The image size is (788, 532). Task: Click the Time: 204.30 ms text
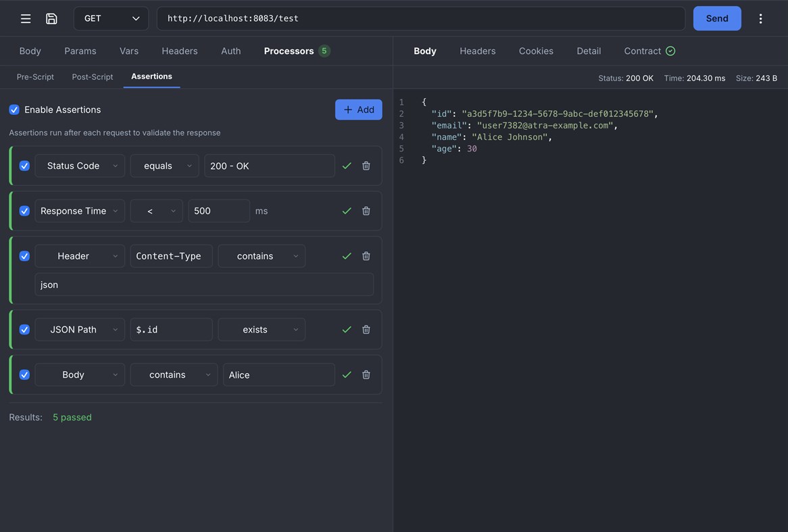tap(695, 78)
